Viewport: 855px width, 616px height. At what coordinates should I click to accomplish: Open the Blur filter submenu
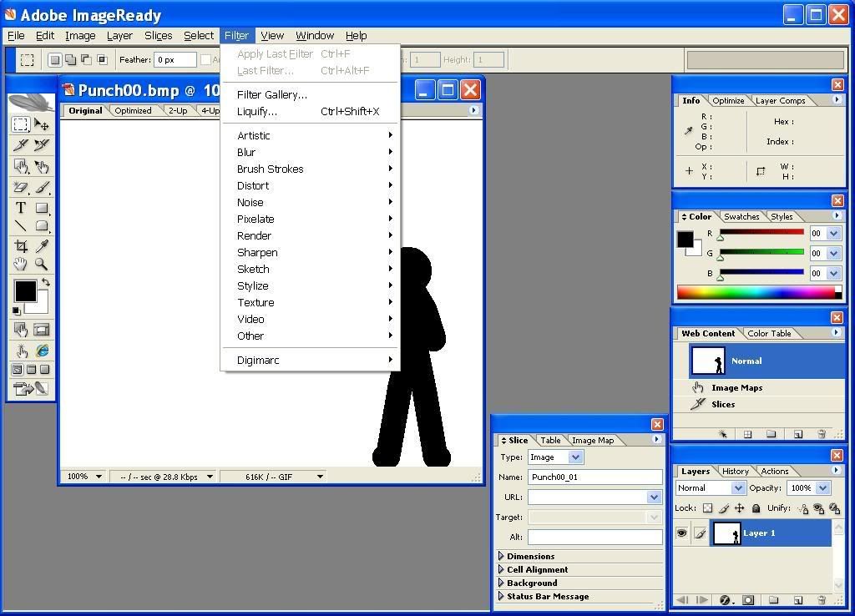[246, 152]
